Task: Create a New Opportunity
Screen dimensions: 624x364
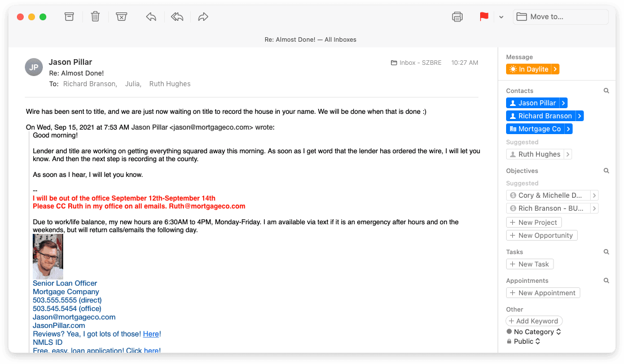Action: pos(542,236)
